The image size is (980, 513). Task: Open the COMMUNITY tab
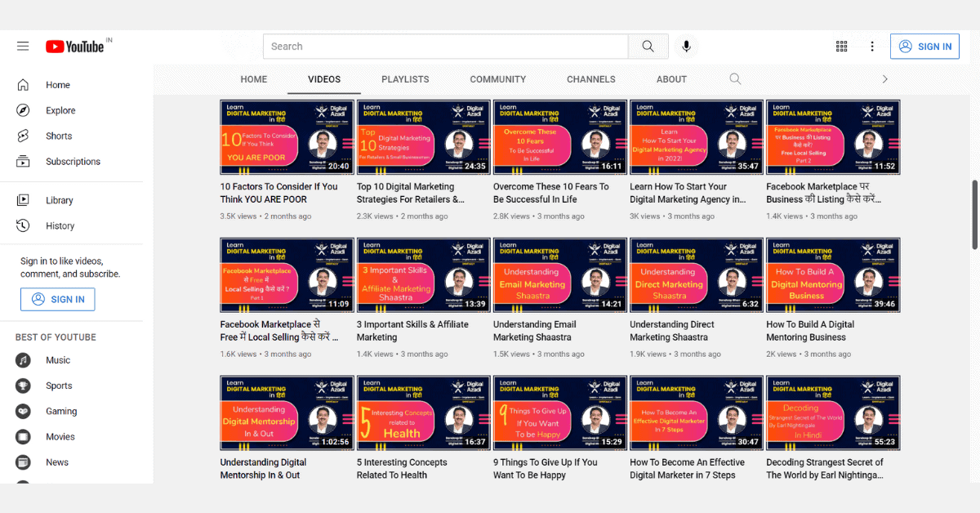(x=498, y=79)
